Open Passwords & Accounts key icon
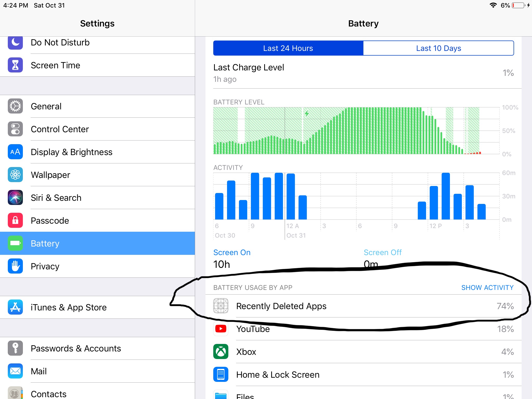 pos(15,348)
